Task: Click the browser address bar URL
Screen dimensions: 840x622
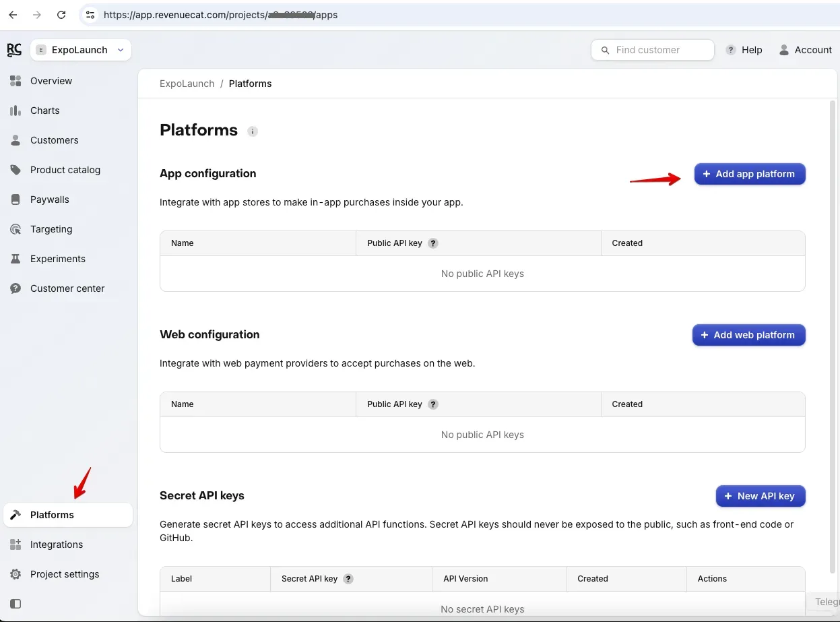Action: coord(221,14)
